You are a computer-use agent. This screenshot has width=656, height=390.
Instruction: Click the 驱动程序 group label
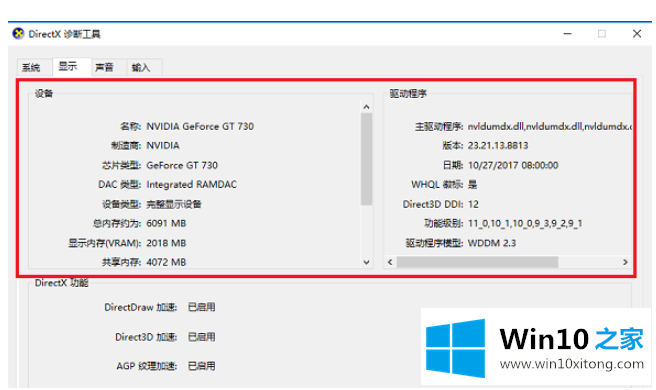408,94
